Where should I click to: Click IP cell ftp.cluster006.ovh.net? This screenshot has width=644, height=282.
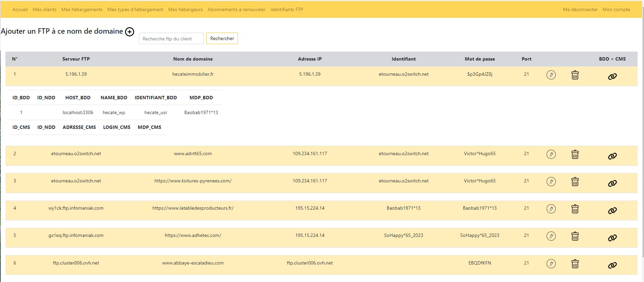310,263
